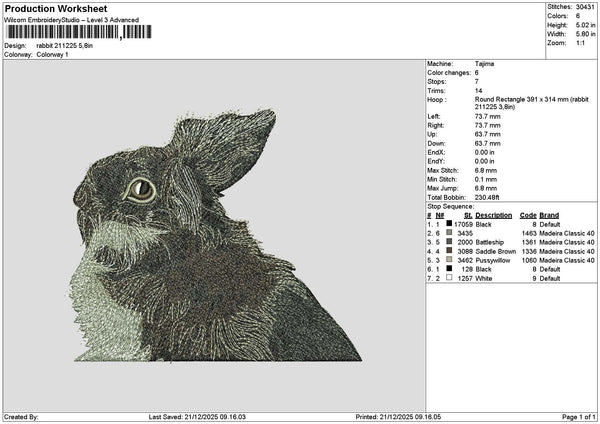The image size is (600, 424).
Task: Click the Page 1 of 1 indicator
Action: point(579,417)
